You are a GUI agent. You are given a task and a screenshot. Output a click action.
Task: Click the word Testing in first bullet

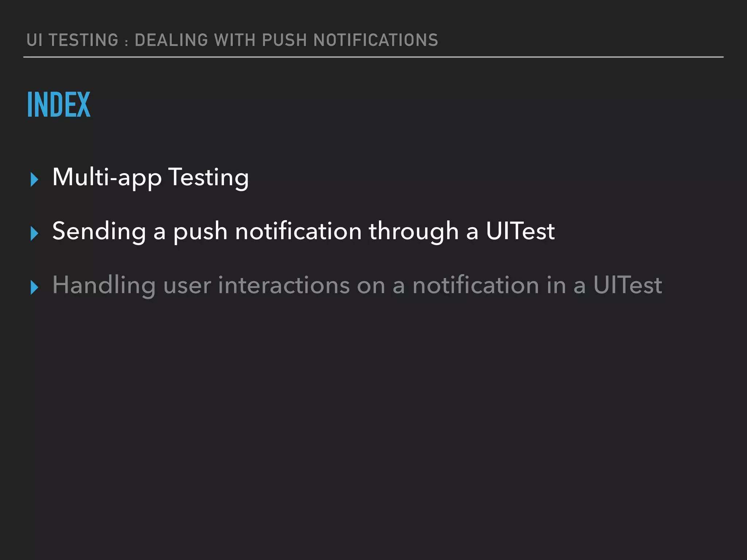click(x=209, y=178)
